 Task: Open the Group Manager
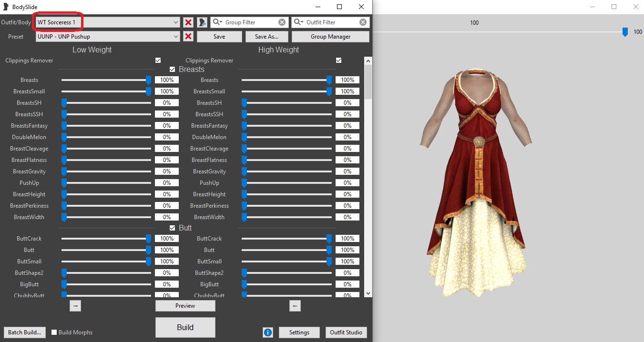pos(330,37)
